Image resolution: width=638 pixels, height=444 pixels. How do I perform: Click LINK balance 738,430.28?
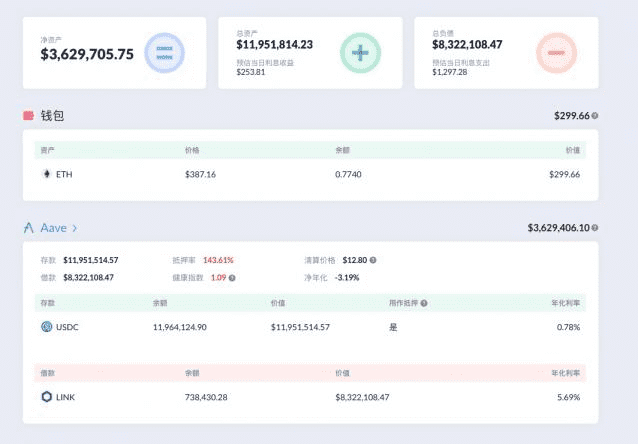(206, 397)
